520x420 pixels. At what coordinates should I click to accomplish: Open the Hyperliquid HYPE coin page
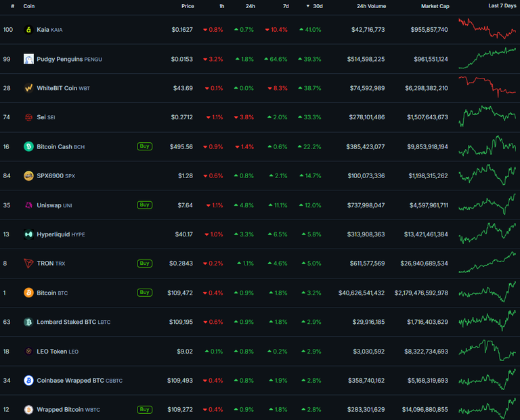pos(61,234)
